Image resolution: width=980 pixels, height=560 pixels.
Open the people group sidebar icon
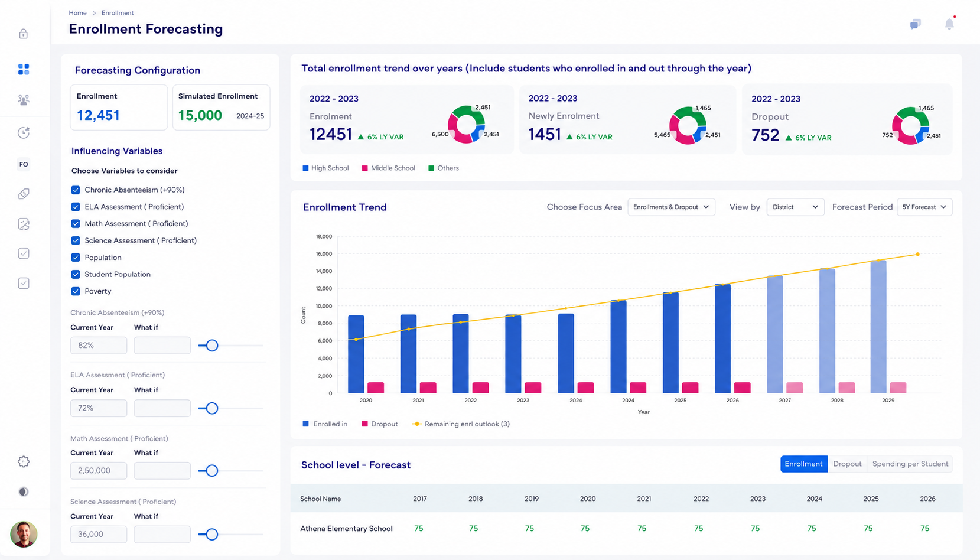pos(24,100)
